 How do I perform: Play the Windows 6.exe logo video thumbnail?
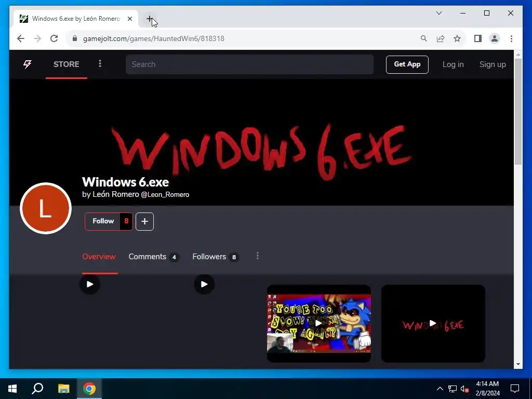coord(433,323)
